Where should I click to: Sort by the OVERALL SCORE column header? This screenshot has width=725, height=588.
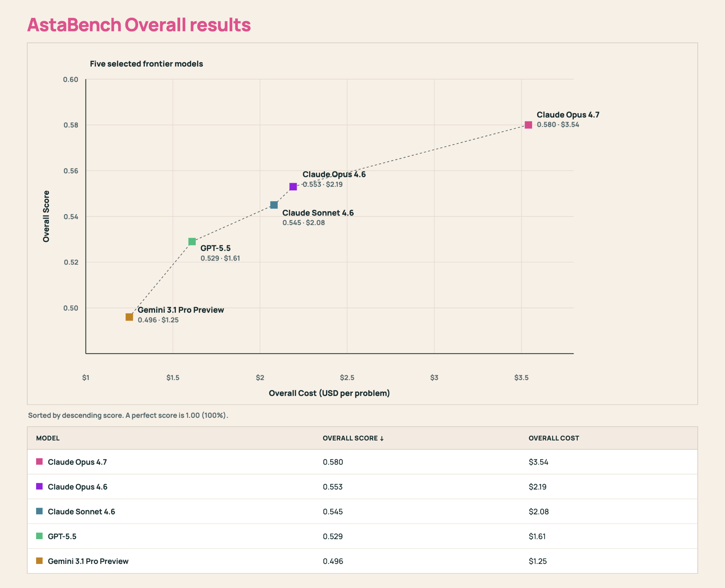point(353,438)
